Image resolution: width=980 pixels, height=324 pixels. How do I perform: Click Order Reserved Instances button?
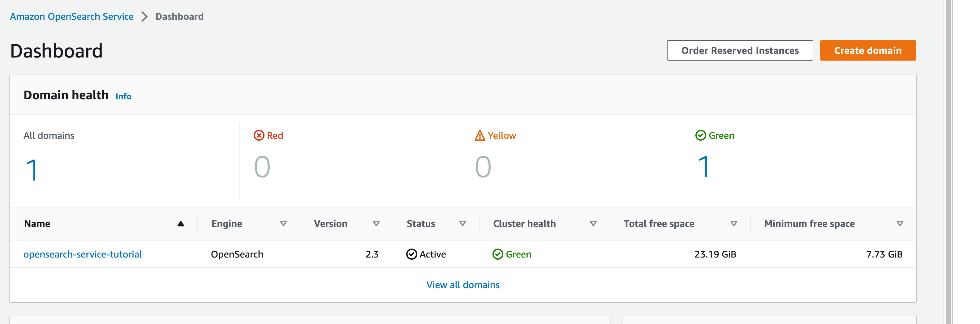pos(740,50)
